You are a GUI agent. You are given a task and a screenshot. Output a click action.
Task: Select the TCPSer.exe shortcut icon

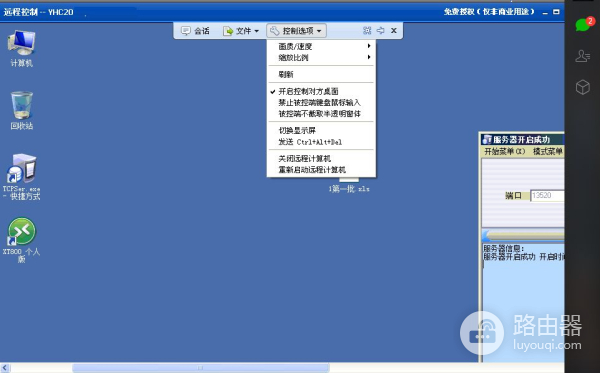click(x=21, y=177)
